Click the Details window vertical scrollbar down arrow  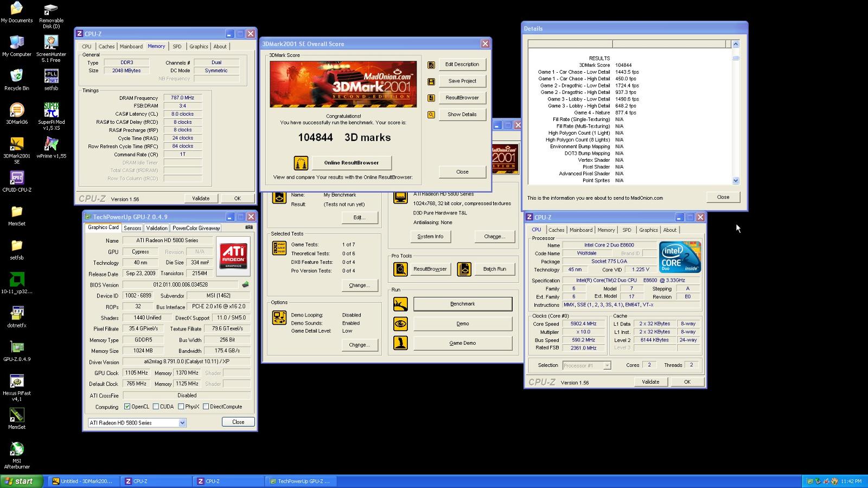(736, 181)
